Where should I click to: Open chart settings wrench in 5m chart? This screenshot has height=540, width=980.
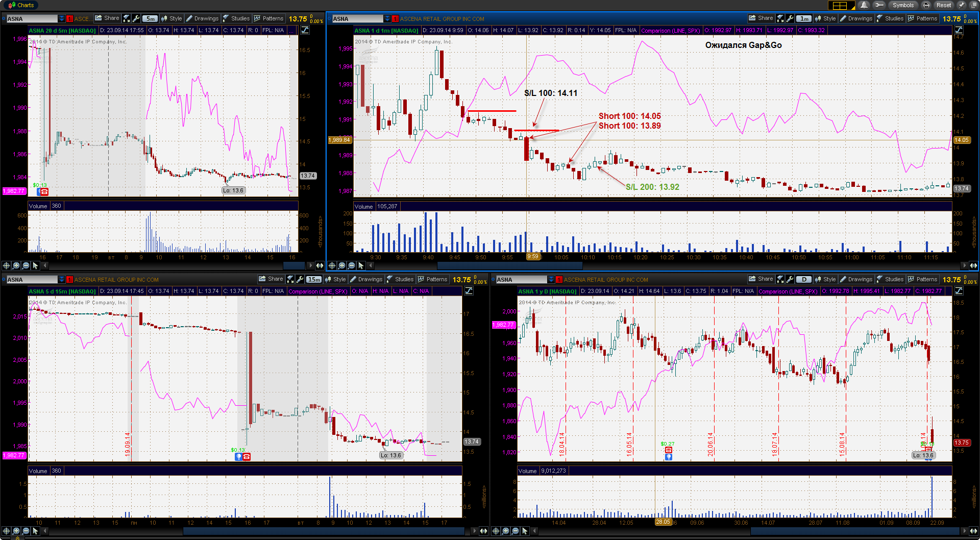point(136,18)
